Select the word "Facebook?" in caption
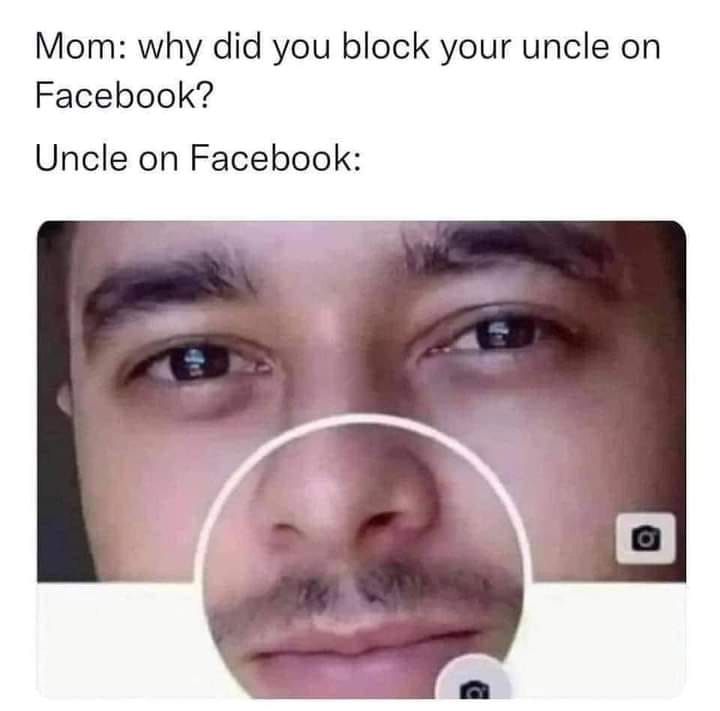The height and width of the screenshot is (711, 720). click(124, 95)
